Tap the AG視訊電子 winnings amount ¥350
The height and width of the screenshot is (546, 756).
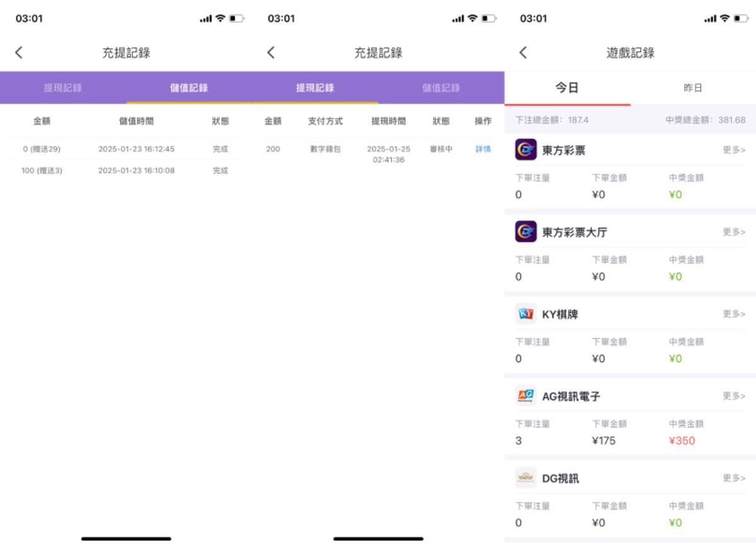[682, 441]
